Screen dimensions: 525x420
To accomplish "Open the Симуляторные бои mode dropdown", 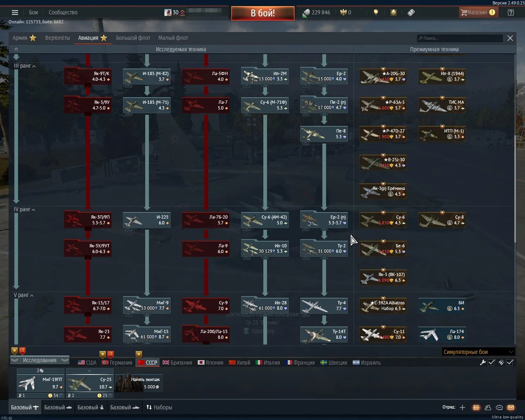I will 478,352.
